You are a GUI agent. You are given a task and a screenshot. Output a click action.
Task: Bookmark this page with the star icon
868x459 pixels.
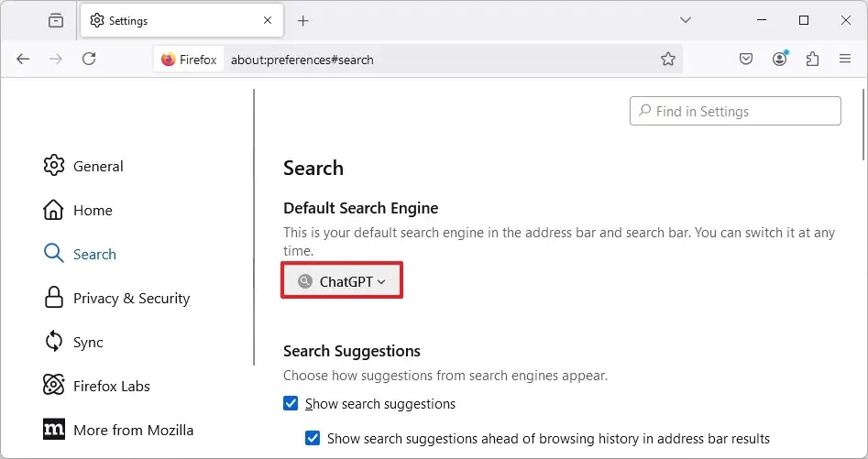coord(668,60)
